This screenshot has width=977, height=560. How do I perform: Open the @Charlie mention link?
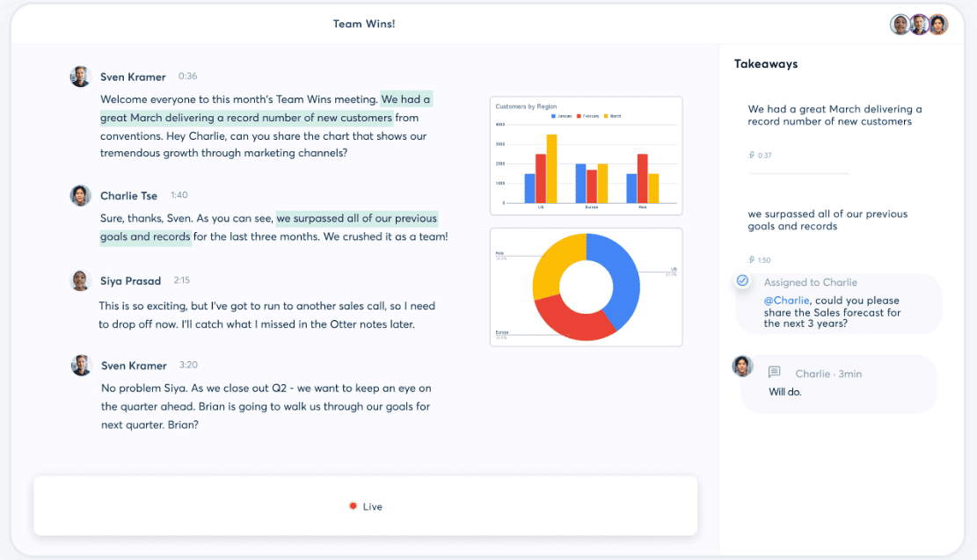[787, 300]
